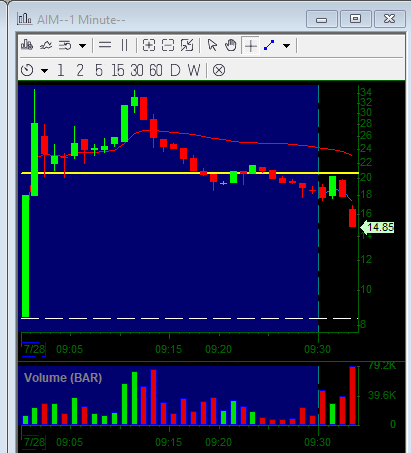Minimize the AIM chart window

coord(322,19)
